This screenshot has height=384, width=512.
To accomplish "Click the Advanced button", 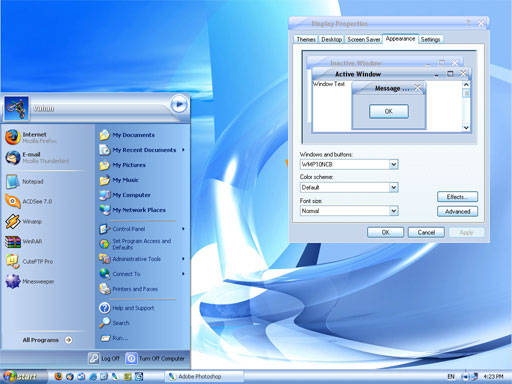I will (x=457, y=211).
